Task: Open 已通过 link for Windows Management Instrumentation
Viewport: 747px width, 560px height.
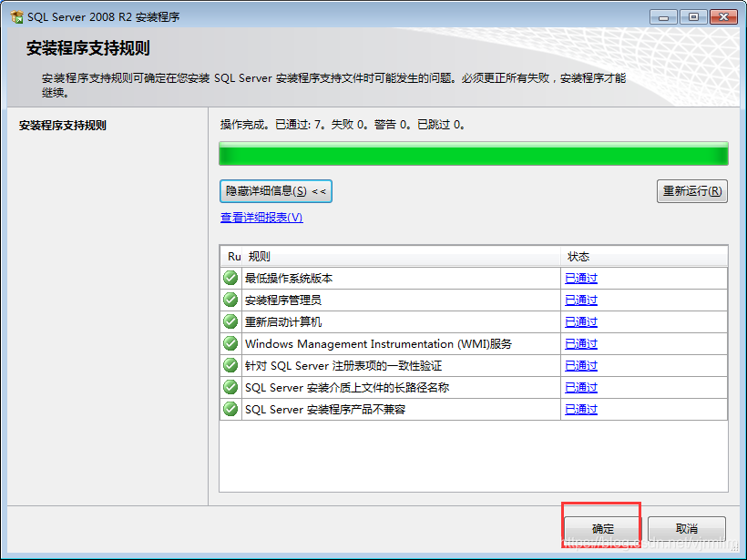Action: coord(580,344)
